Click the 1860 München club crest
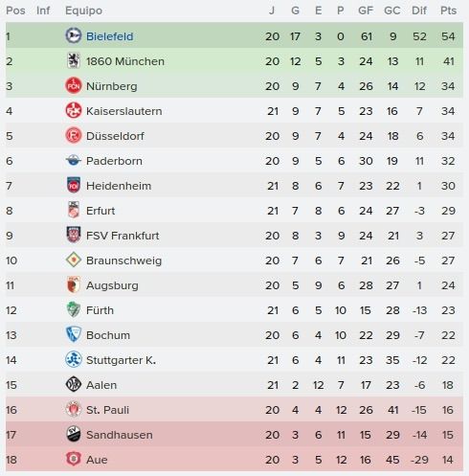 tap(74, 60)
